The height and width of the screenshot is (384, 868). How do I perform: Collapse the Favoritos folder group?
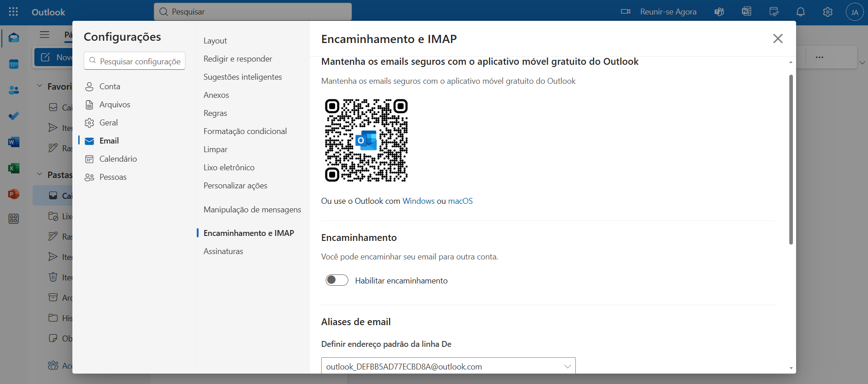40,86
